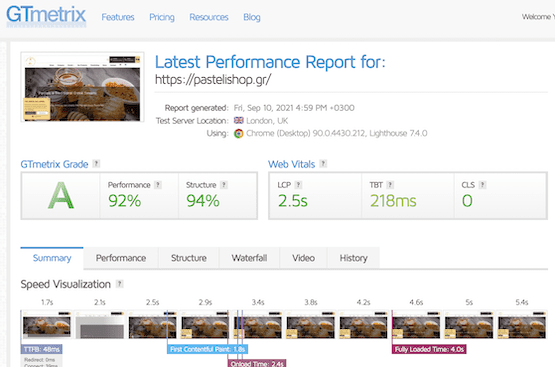This screenshot has width=555, height=367.
Task: Click the Latest Performance Report for heading
Action: tap(270, 62)
